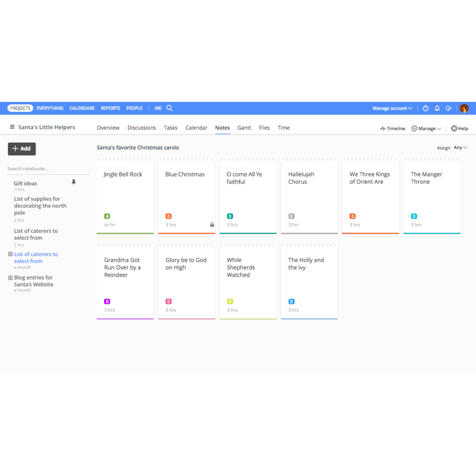
Task: Open your profile avatar picture
Action: tap(464, 108)
